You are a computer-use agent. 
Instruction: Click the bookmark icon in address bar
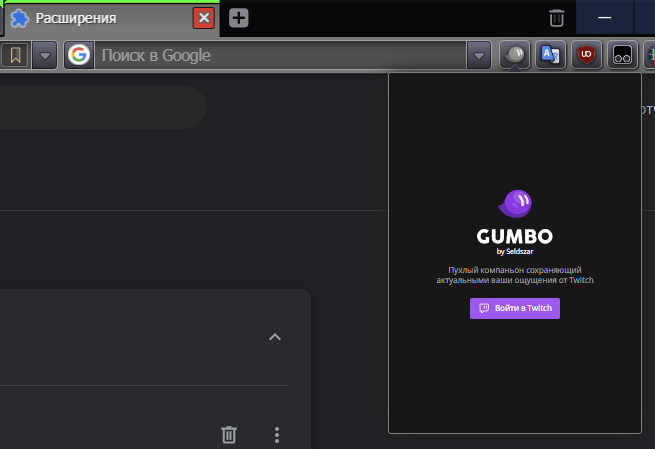[15, 55]
